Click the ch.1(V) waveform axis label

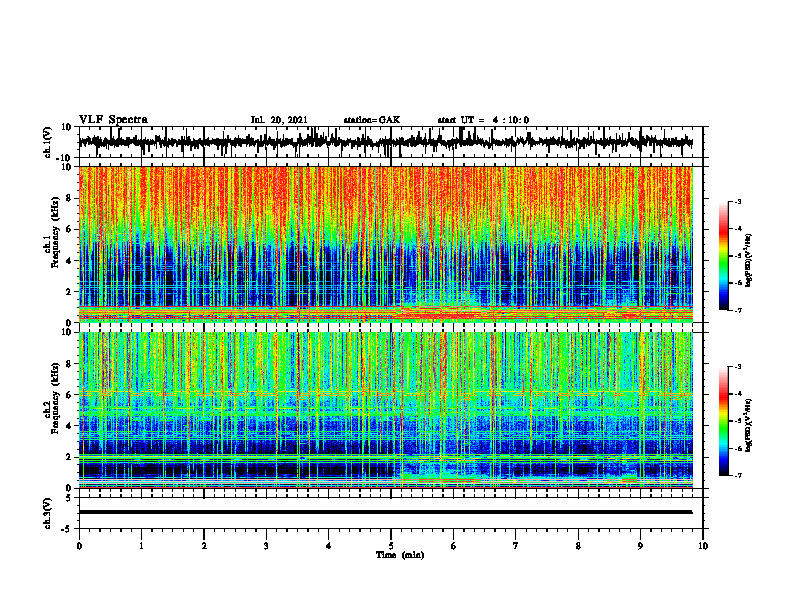(x=47, y=142)
